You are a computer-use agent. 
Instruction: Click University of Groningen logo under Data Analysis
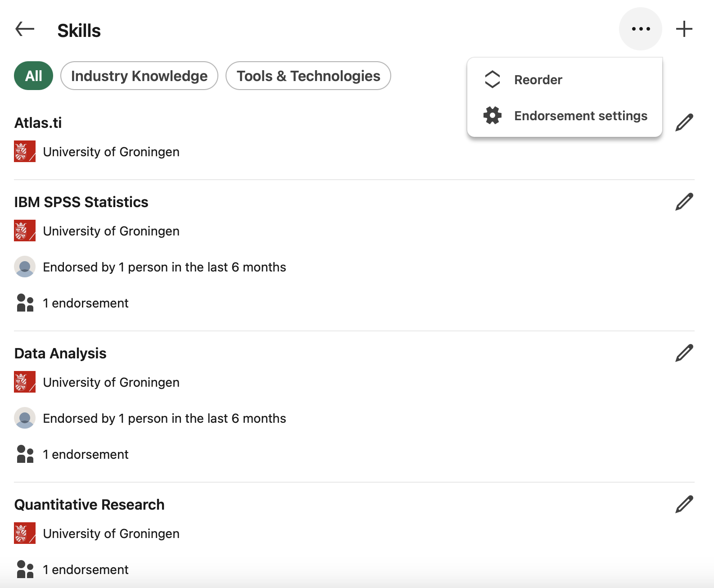25,382
